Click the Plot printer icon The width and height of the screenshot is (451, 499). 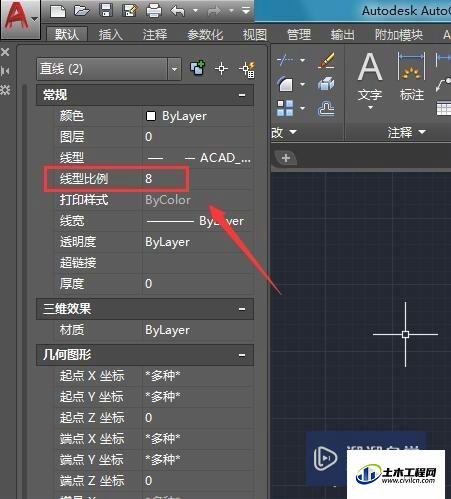(x=154, y=11)
